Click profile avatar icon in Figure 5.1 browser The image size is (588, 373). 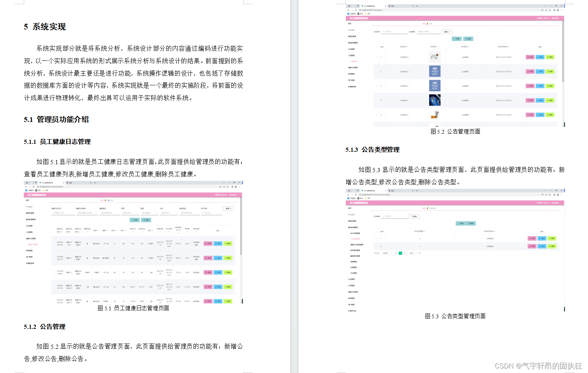tap(236, 186)
